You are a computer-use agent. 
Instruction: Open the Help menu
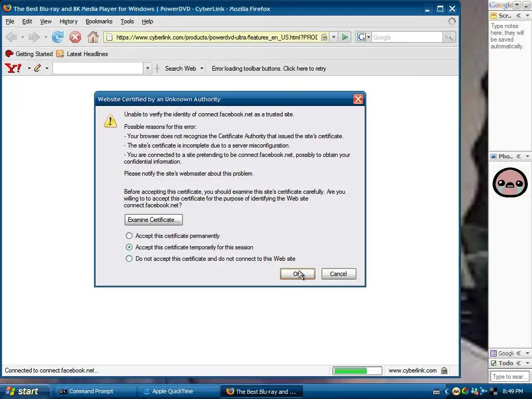[x=147, y=21]
